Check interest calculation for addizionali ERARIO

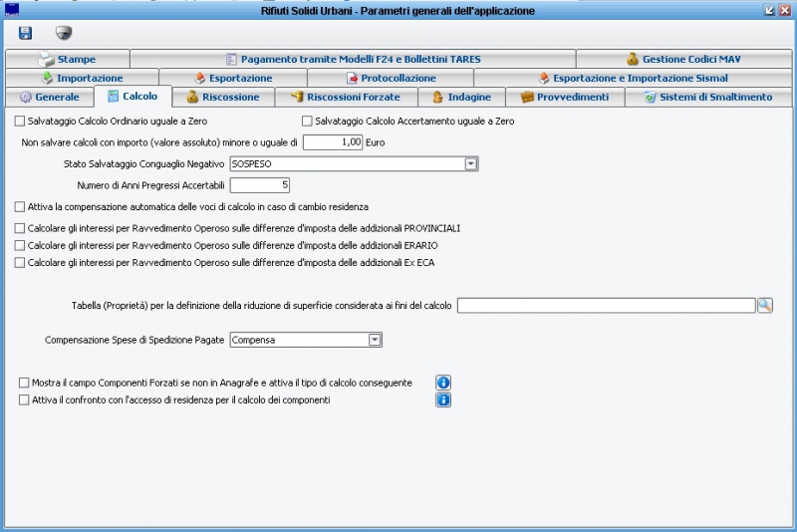(x=20, y=245)
